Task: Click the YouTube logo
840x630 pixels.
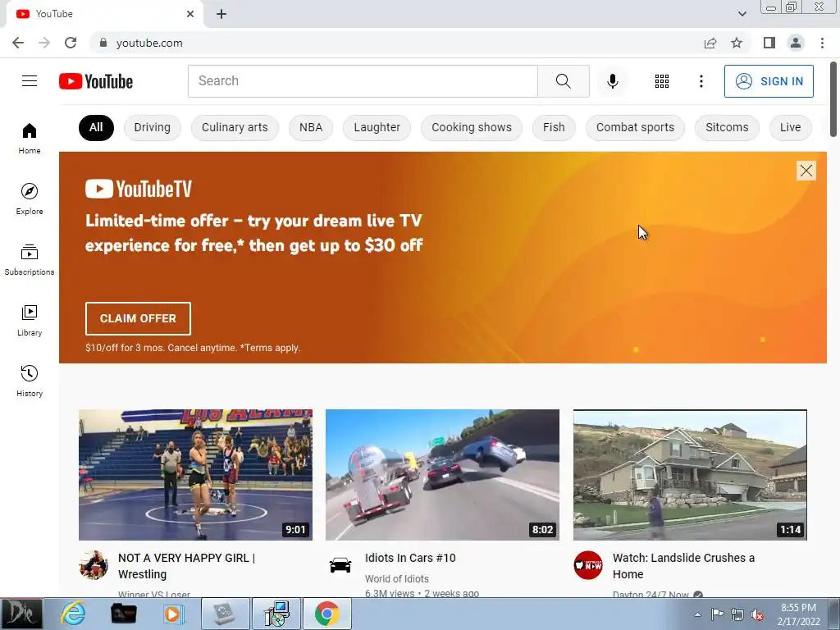Action: [96, 81]
